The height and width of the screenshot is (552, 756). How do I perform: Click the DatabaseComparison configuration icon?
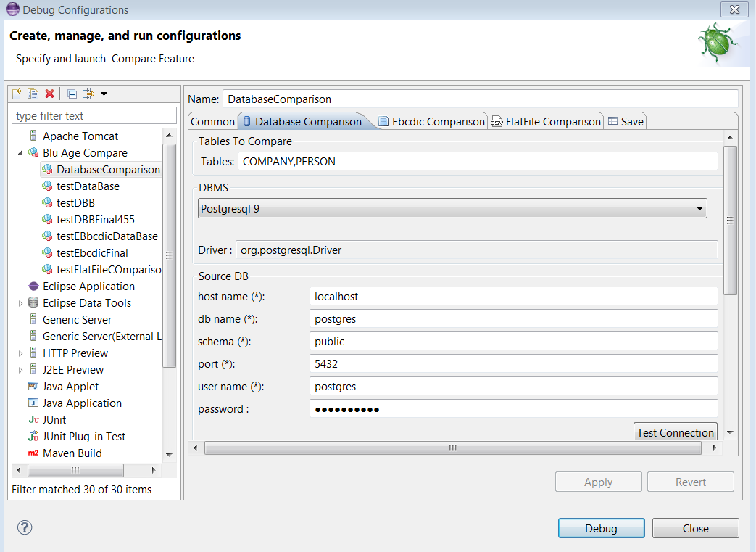(47, 169)
